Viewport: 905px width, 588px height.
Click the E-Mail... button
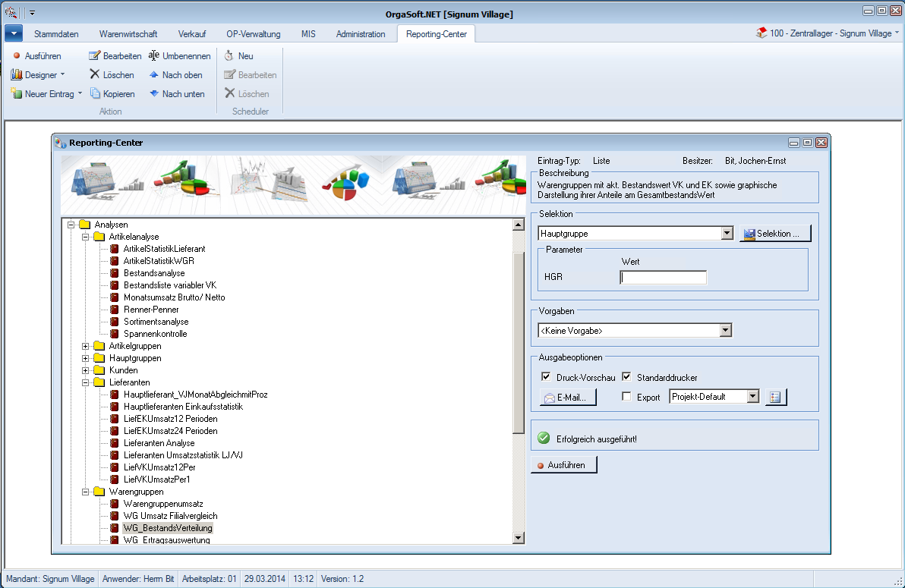pos(568,397)
